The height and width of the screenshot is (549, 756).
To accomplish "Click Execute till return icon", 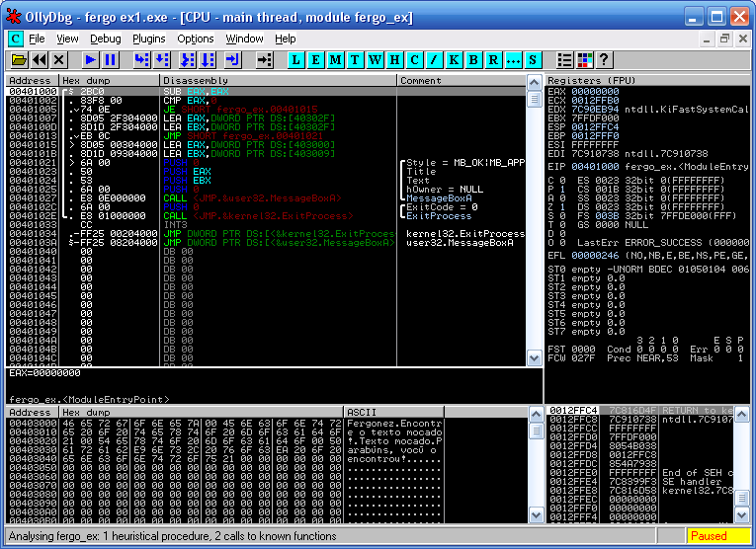I will tap(232, 60).
